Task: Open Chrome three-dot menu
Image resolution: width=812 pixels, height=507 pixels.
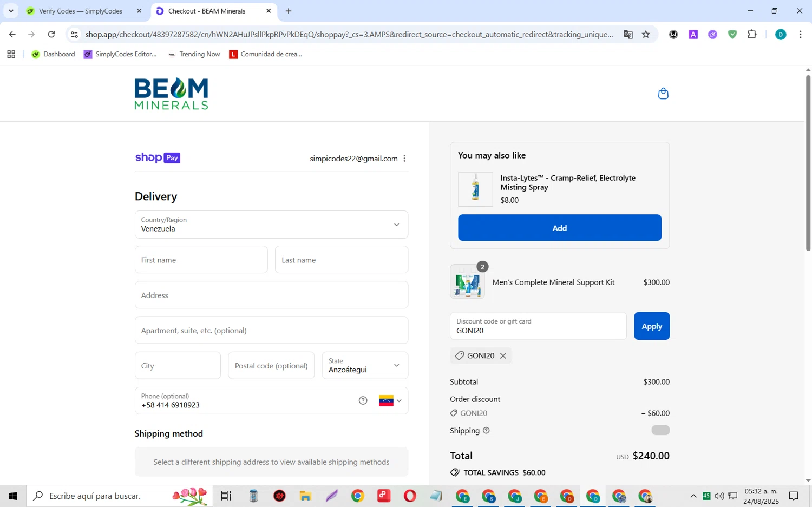Action: click(x=800, y=35)
